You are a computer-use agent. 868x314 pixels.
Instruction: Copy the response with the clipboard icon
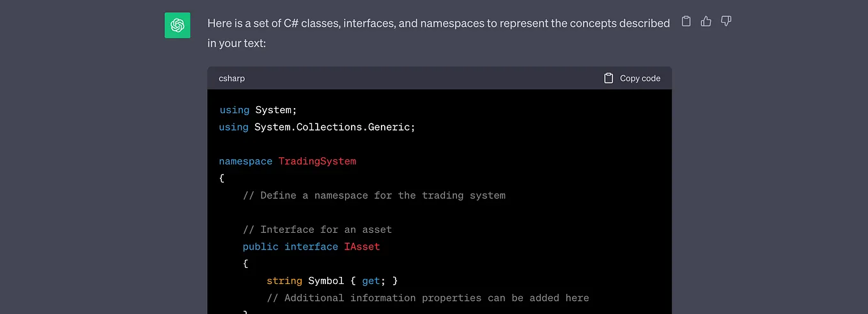click(686, 21)
